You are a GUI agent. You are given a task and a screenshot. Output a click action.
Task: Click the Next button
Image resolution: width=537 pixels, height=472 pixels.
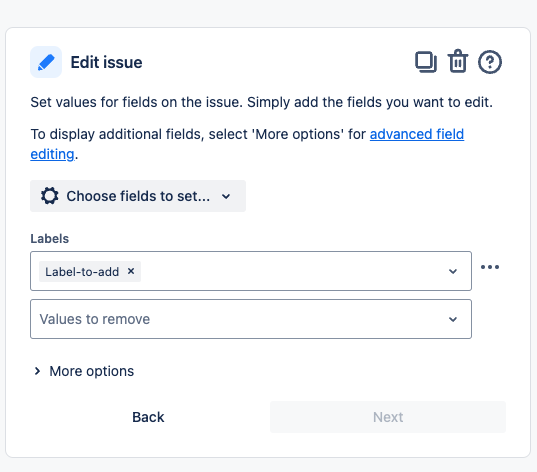(388, 417)
